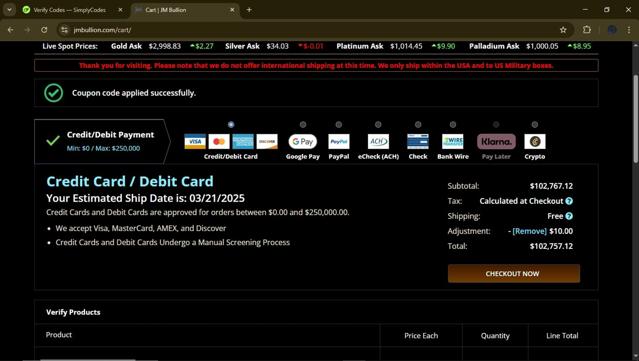View site information icon in address bar

[64, 30]
